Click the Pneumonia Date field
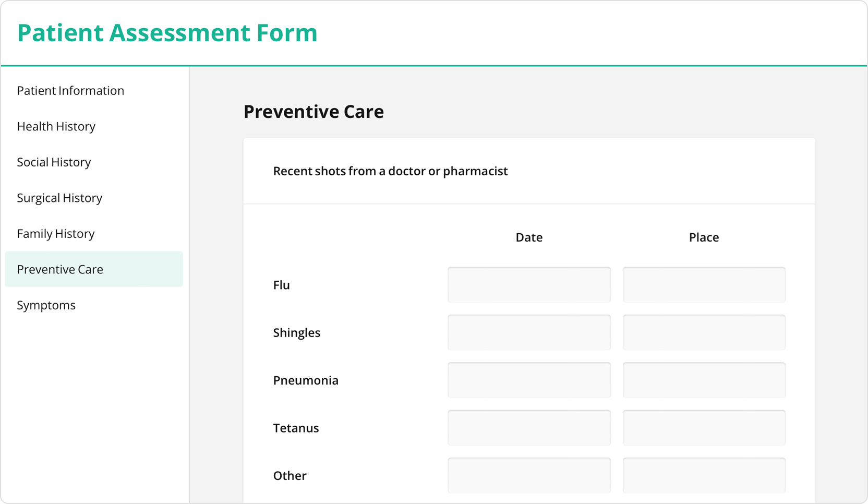Viewport: 868px width, 504px height. 528,380
